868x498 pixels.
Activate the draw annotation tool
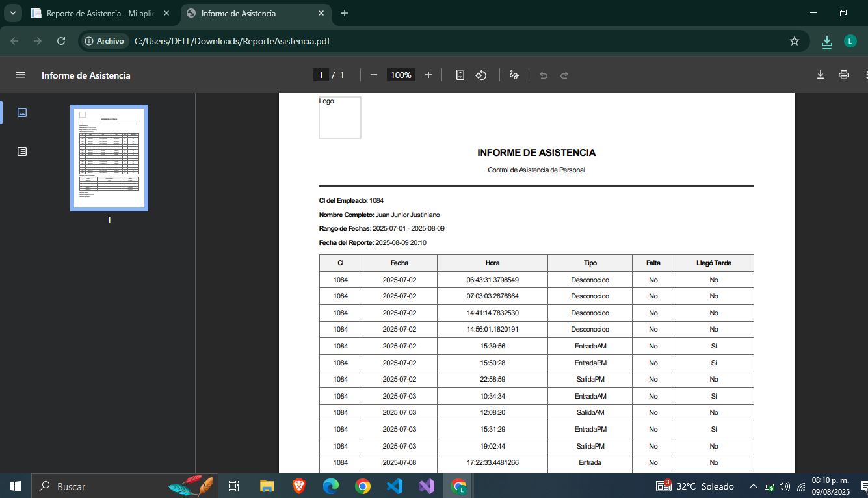coord(514,75)
